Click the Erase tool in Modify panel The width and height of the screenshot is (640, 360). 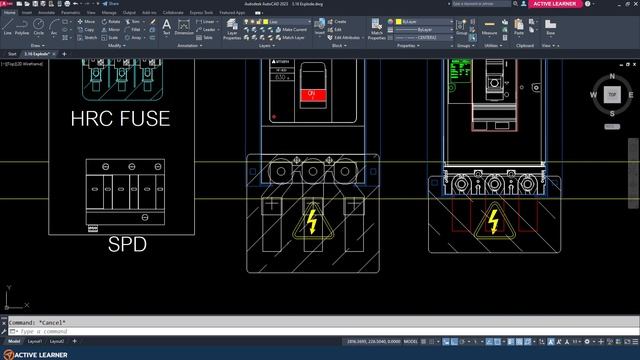153,22
